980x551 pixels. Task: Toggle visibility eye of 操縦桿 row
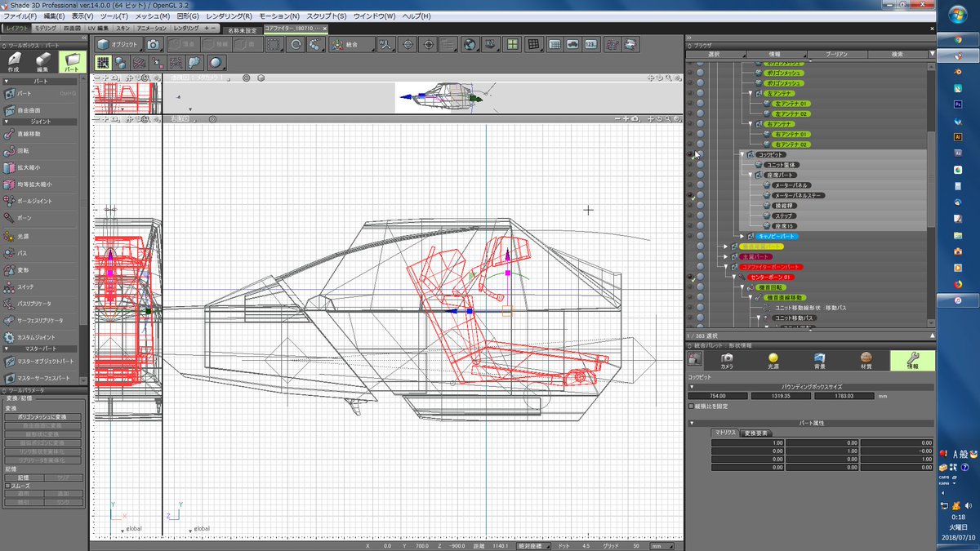690,206
